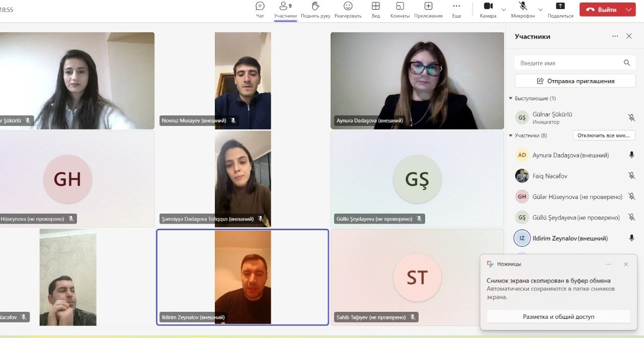
Task: Expand the camera options dropdown arrow
Action: tap(504, 10)
